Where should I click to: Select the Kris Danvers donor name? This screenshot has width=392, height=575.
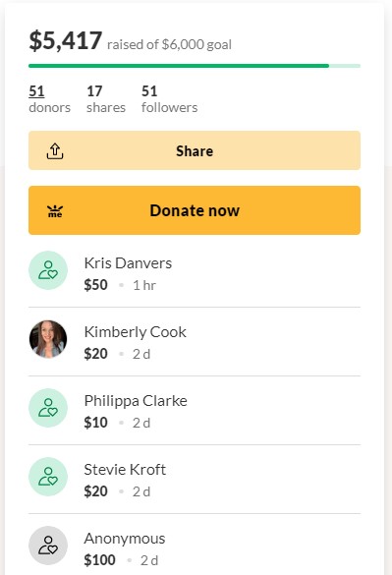(x=128, y=263)
